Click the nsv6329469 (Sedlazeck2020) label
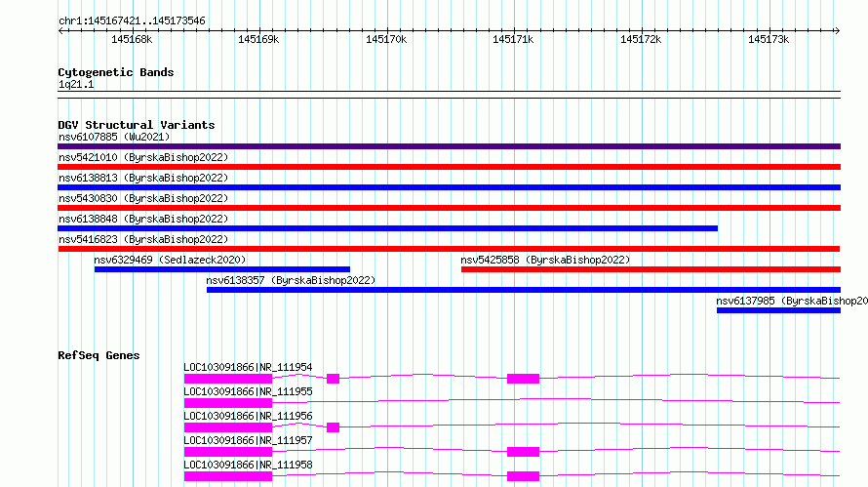Viewport: 868px width, 487px height. [x=170, y=260]
